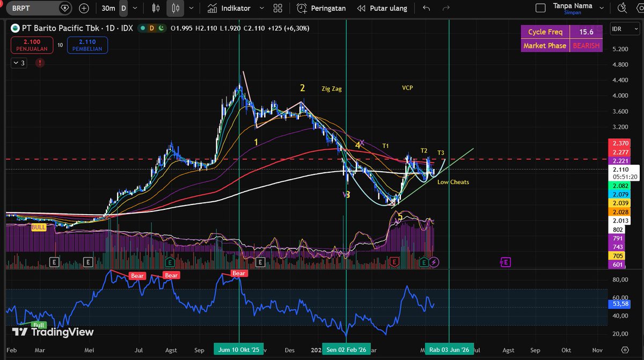Open the indicator templates grid icon
This screenshot has width=644, height=360.
(x=277, y=8)
